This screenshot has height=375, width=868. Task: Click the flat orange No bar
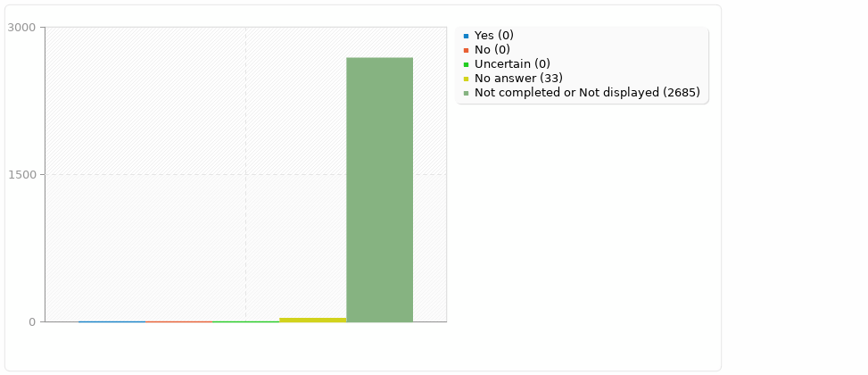pyautogui.click(x=178, y=321)
